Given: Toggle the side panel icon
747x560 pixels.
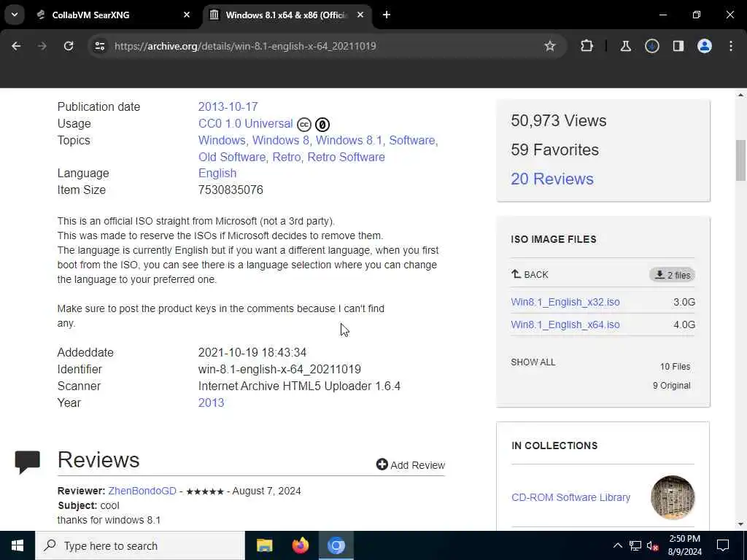Looking at the screenshot, I should tap(678, 46).
